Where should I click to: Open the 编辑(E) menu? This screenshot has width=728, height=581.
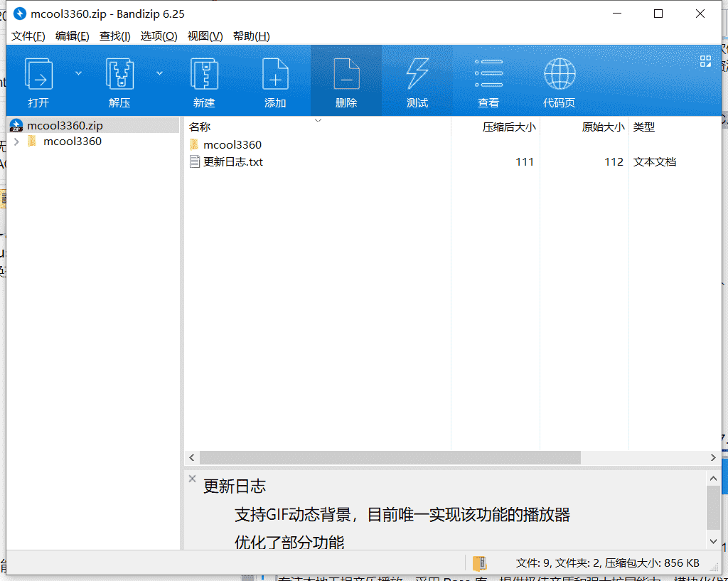[72, 36]
